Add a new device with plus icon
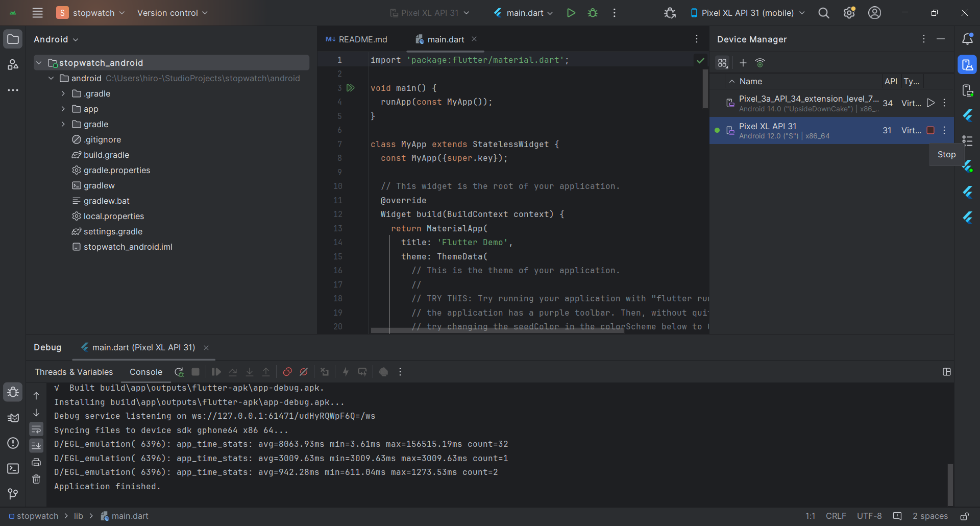The width and height of the screenshot is (980, 526). (743, 63)
